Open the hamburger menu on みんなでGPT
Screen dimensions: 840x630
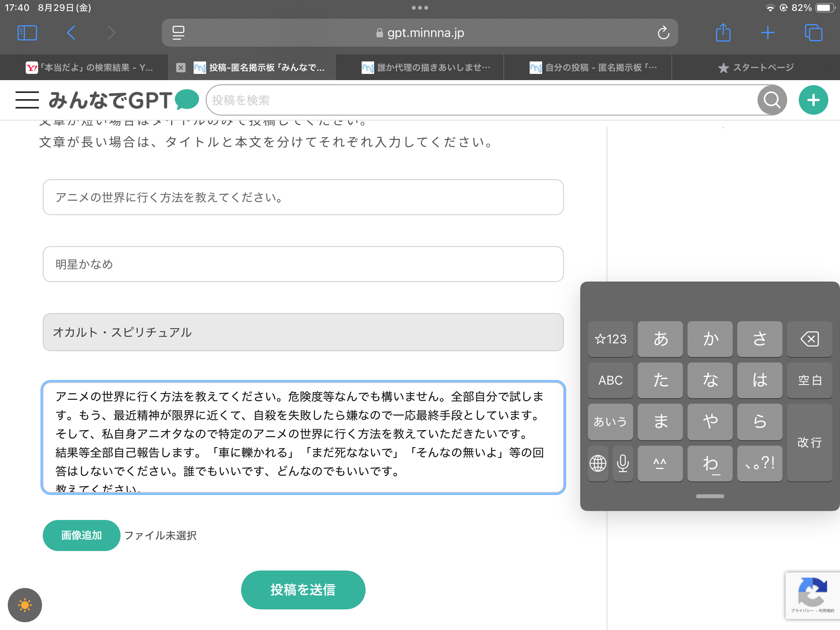pos(27,100)
